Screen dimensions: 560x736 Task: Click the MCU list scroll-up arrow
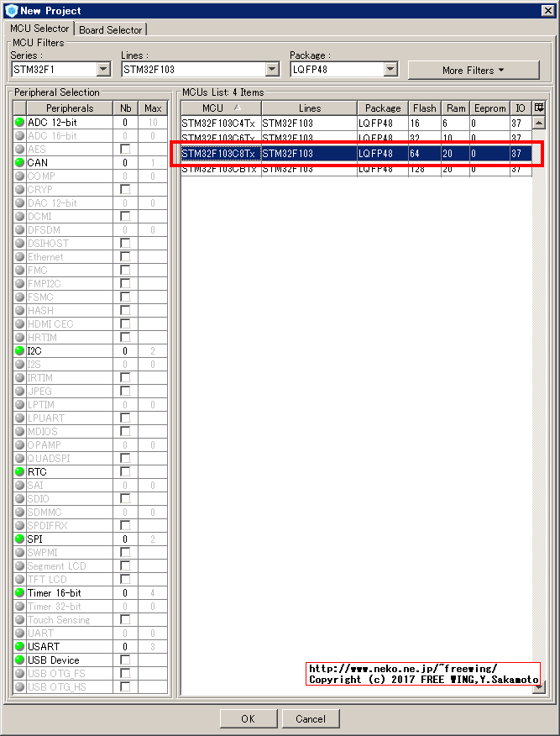[539, 123]
